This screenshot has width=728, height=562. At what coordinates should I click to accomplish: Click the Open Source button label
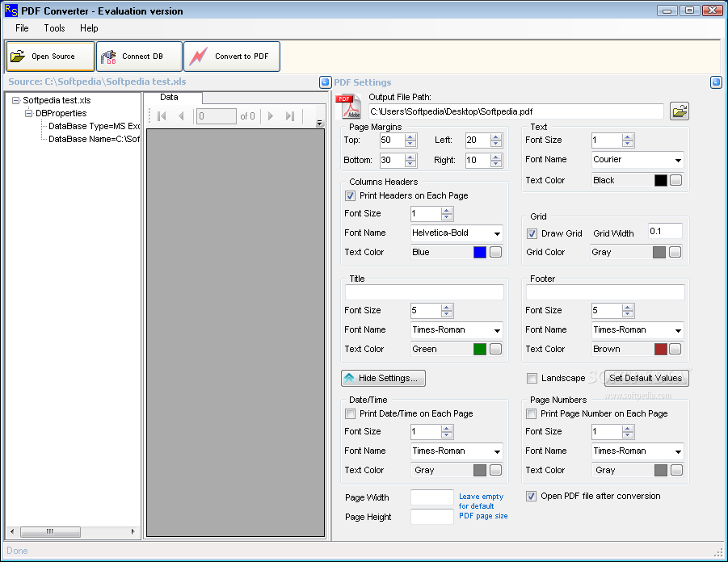pos(53,57)
